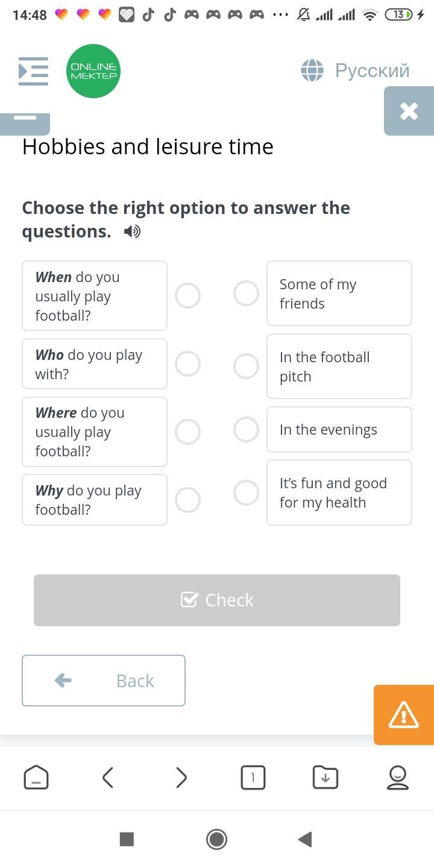Viewport: 434px width, 868px height.
Task: Click the 'It's fun and good for my health' answer box
Action: pyautogui.click(x=339, y=492)
